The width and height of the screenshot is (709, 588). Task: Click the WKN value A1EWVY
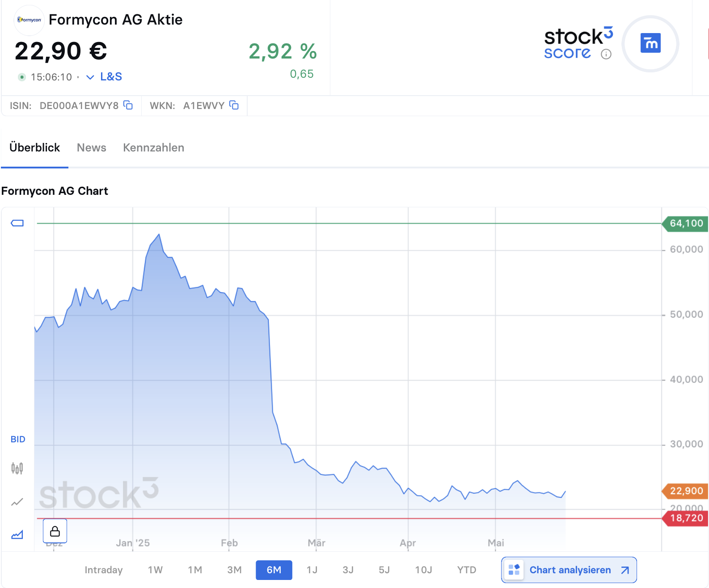204,105
